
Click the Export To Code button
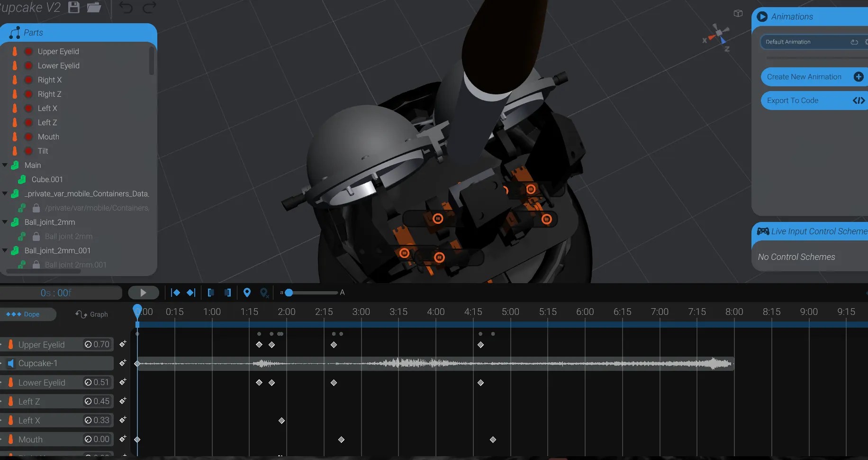pos(814,101)
